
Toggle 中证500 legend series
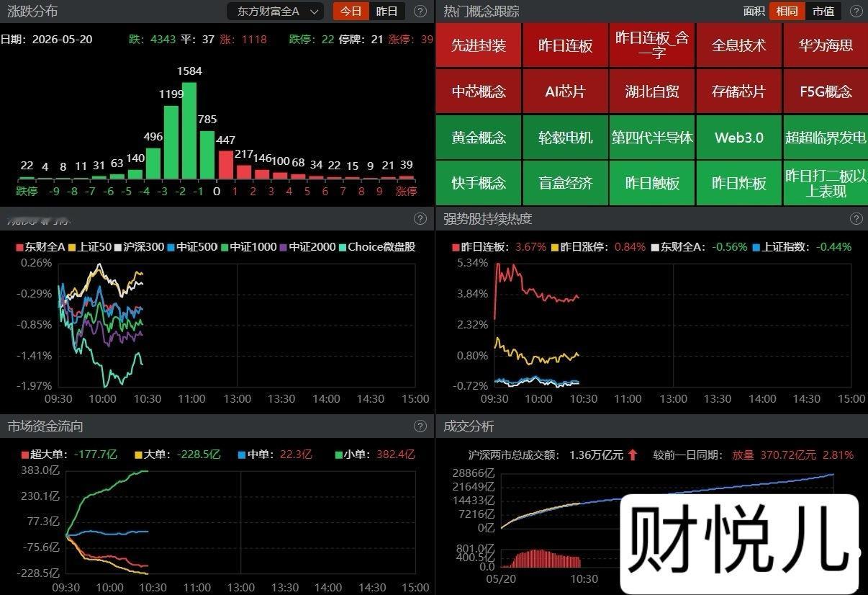coord(192,247)
